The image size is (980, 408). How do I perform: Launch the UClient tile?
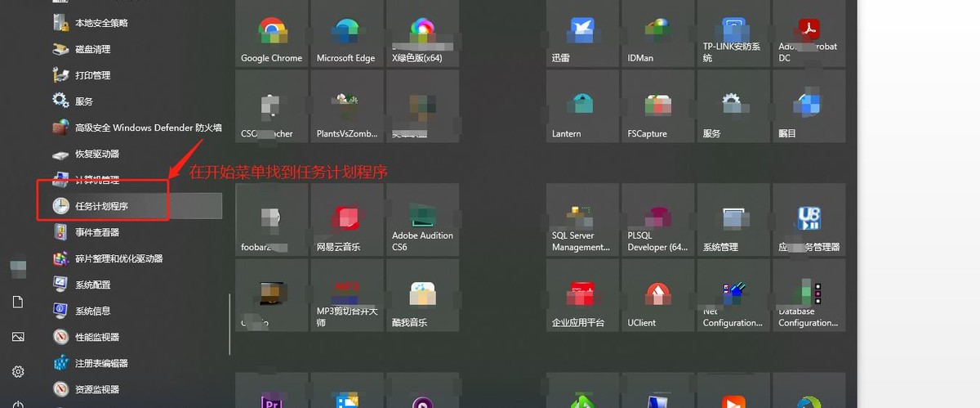click(x=657, y=295)
